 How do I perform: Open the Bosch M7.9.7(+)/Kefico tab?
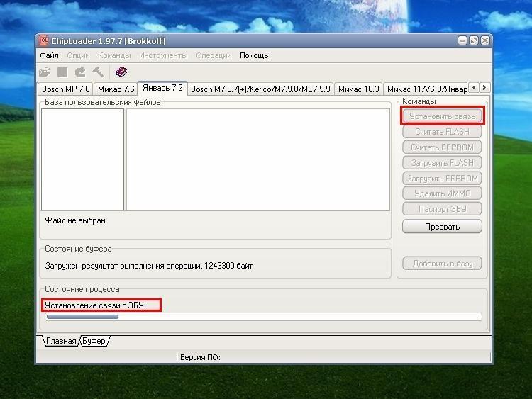tap(260, 89)
